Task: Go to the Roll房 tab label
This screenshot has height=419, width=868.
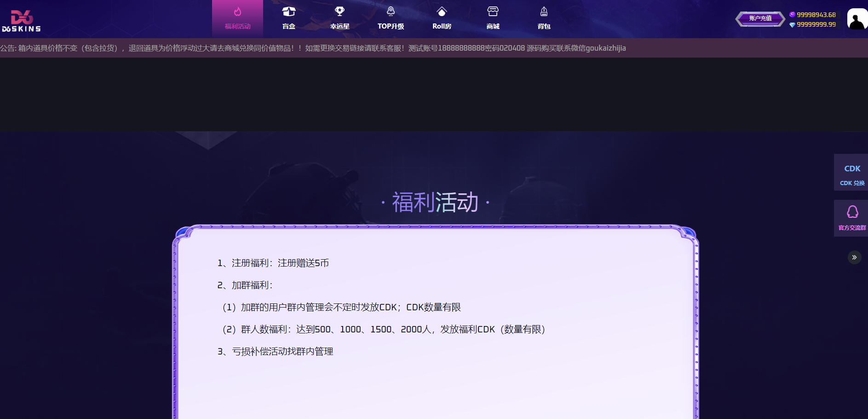Action: (442, 26)
